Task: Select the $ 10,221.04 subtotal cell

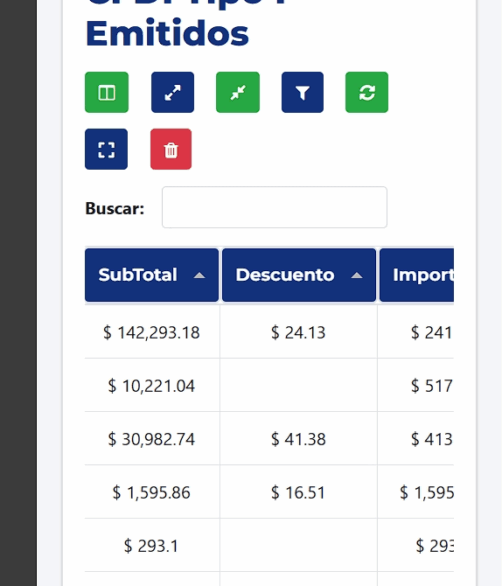Action: pyautogui.click(x=152, y=385)
